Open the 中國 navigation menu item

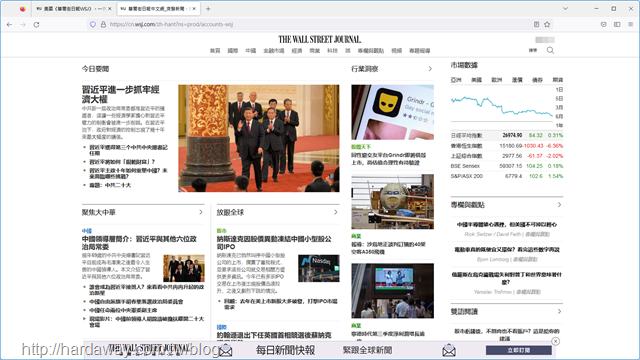point(251,51)
